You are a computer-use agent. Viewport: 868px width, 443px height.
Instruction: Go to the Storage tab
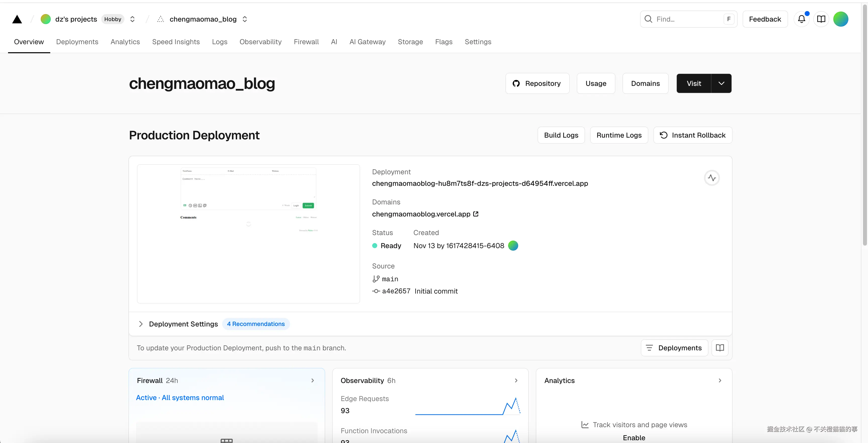[410, 42]
